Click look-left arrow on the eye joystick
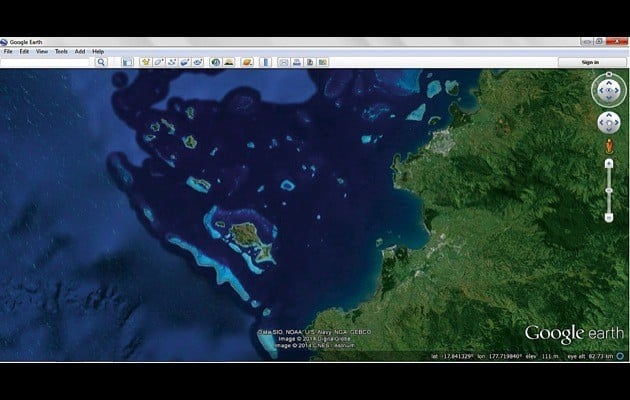The image size is (630, 400). (601, 91)
